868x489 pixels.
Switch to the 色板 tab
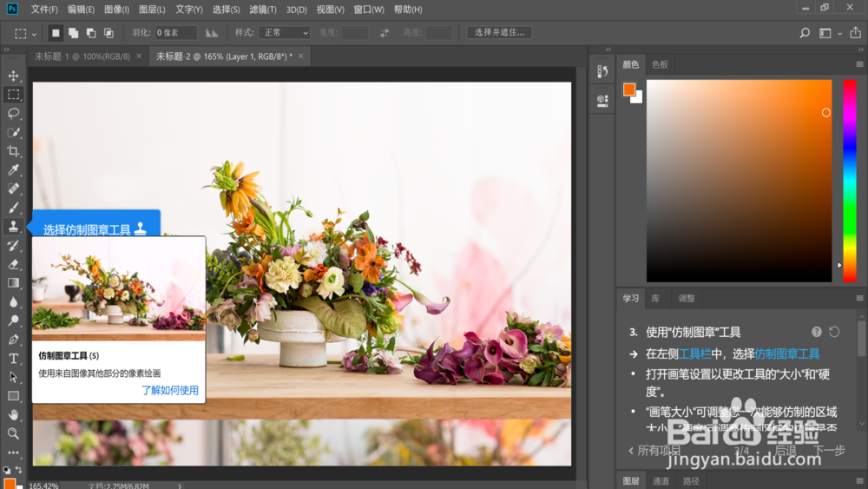pyautogui.click(x=660, y=64)
